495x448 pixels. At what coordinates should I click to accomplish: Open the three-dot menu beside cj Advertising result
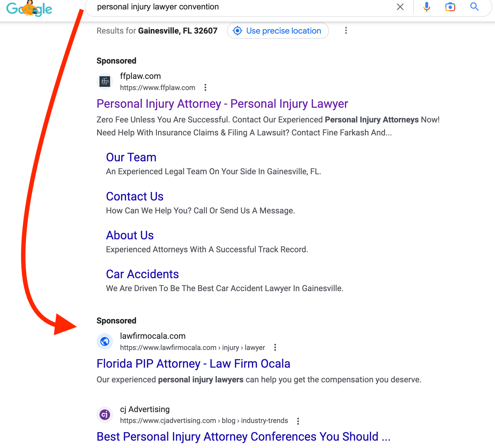pos(298,421)
